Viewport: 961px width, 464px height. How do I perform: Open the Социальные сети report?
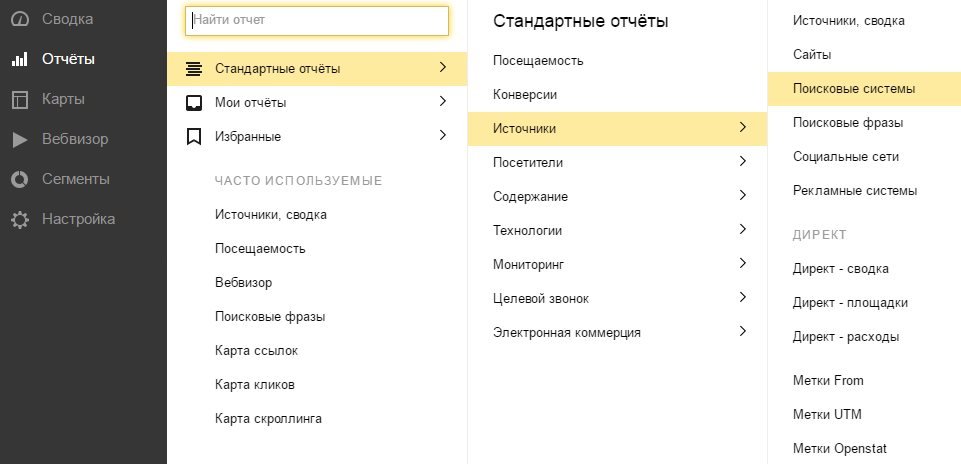point(845,157)
